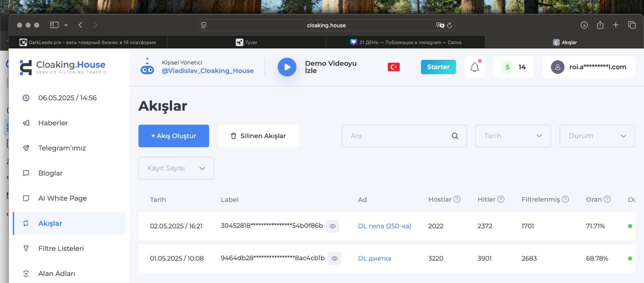Screen dimensions: 644x283
Task: Click the Filtrelenmiş help icon
Action: pyautogui.click(x=566, y=199)
